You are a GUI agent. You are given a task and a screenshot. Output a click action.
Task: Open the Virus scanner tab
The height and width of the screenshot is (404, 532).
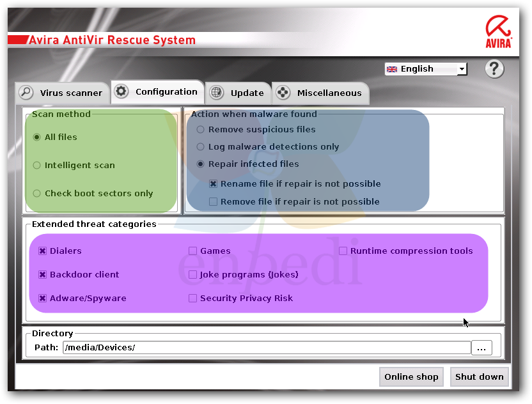63,93
